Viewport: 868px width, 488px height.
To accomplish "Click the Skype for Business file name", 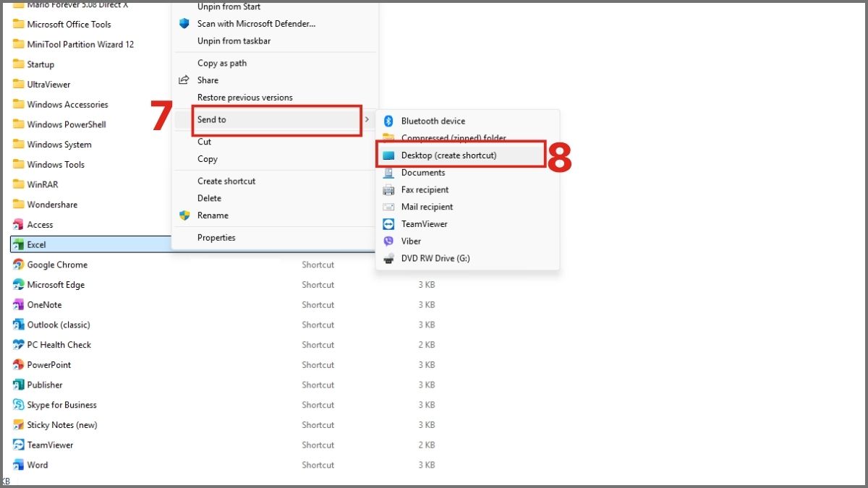I will tap(61, 405).
